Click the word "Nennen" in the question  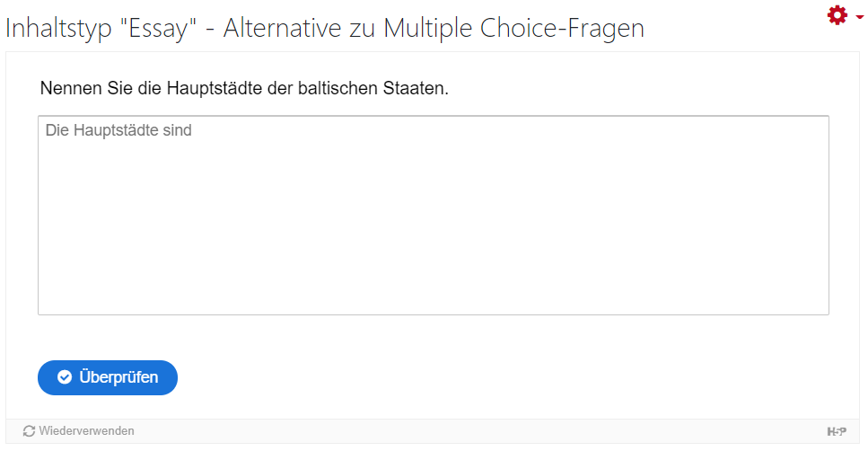tap(71, 88)
